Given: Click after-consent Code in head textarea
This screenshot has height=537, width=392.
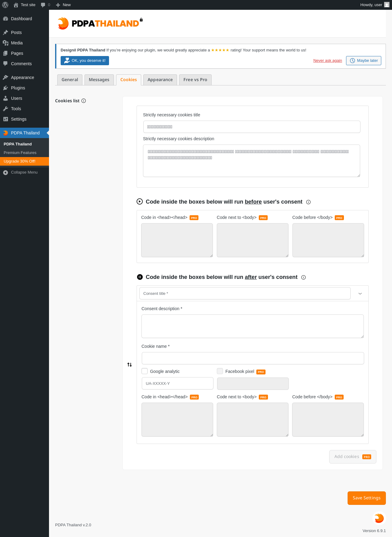Looking at the screenshot, I should [x=177, y=420].
